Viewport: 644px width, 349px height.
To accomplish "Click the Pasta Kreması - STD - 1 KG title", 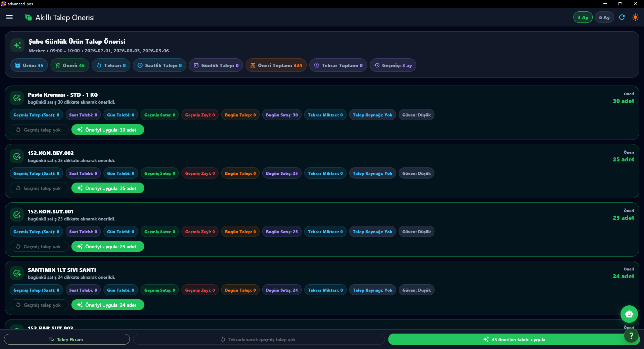I will pyautogui.click(x=63, y=95).
